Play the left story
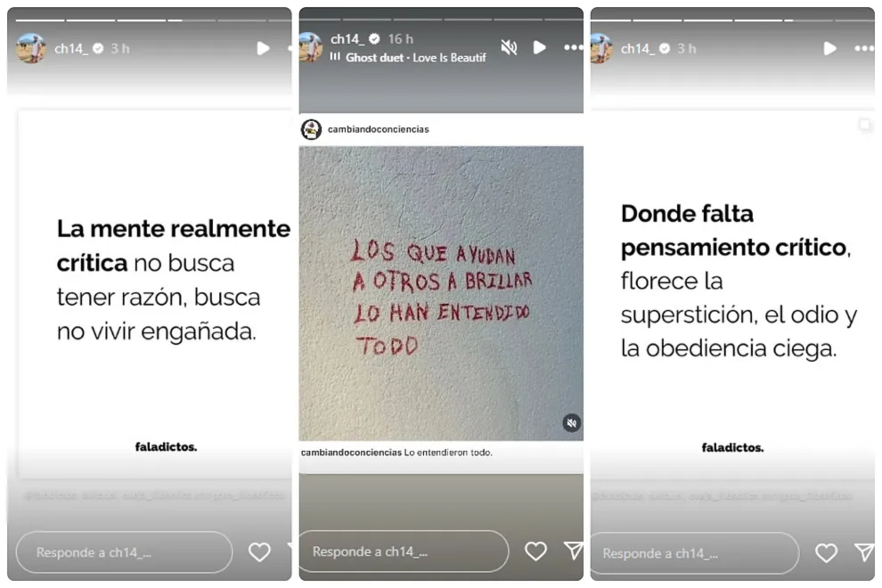Viewport: 882px width, 588px height. point(263,48)
